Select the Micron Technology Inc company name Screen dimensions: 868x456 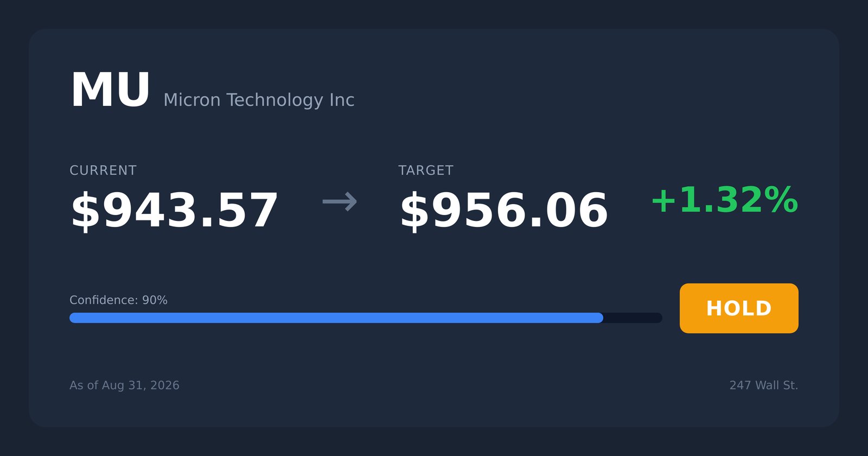point(259,100)
